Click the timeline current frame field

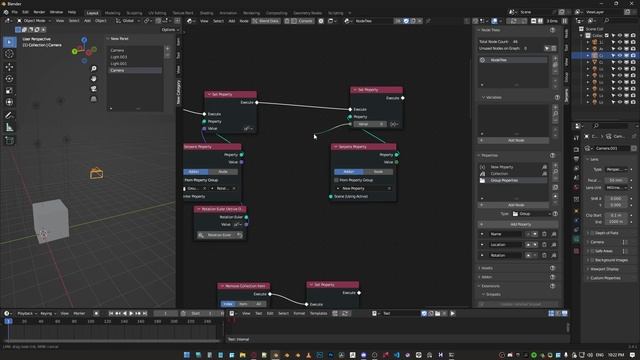166,313
